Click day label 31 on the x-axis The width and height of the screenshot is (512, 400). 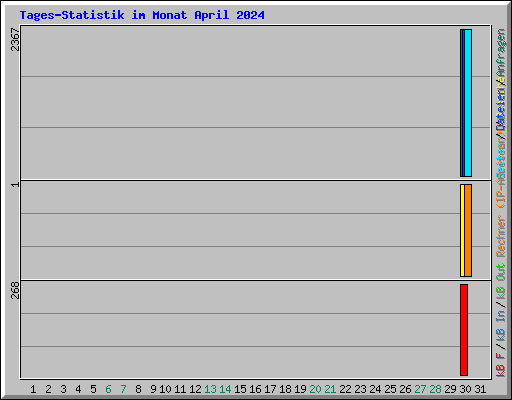coord(480,389)
